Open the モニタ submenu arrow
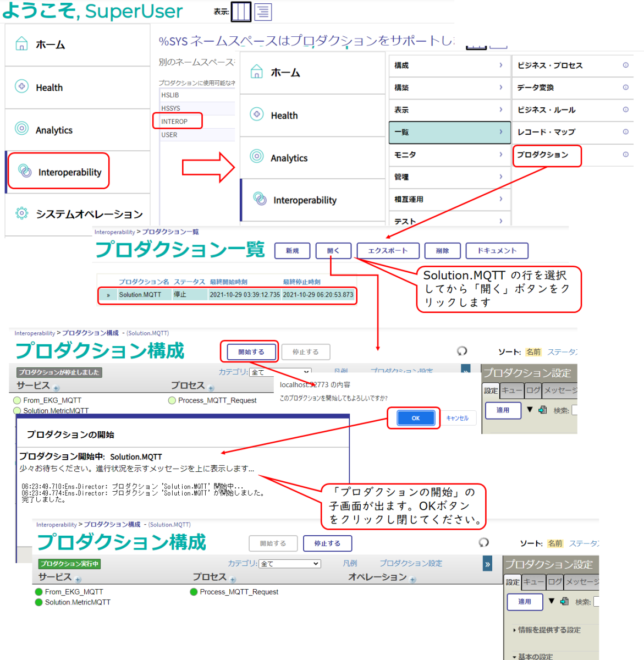This screenshot has height=660, width=644. (500, 155)
